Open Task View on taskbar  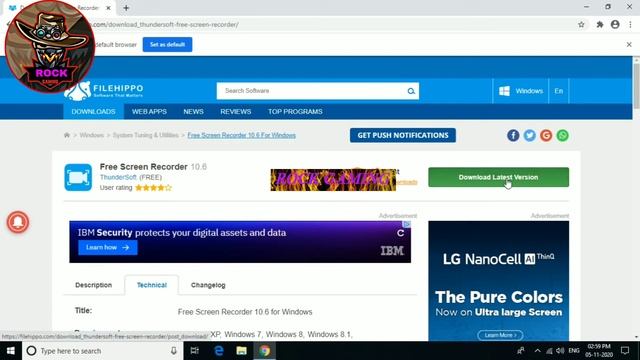195,351
